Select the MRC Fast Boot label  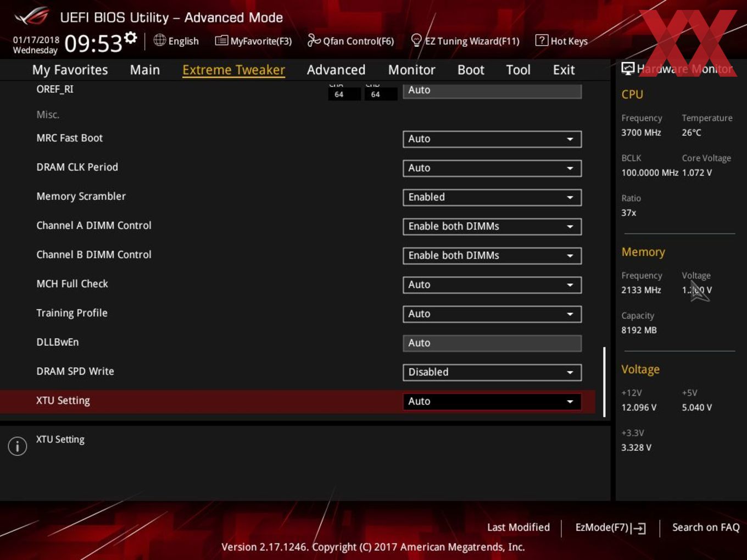pos(69,138)
